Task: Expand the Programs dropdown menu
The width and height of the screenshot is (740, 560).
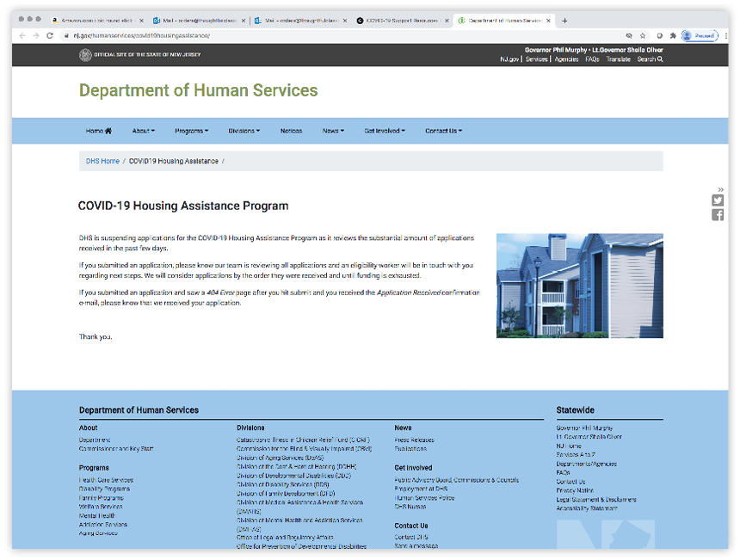Action: [191, 131]
